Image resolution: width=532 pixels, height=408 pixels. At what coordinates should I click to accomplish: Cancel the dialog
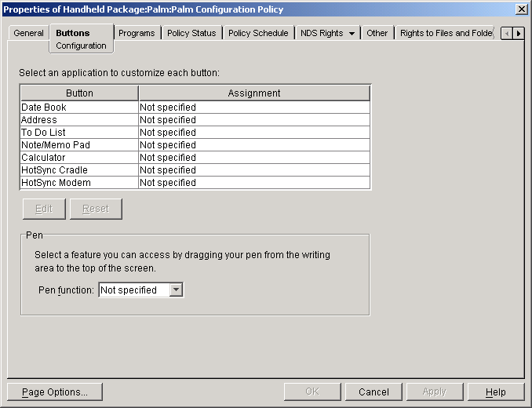pos(373,392)
